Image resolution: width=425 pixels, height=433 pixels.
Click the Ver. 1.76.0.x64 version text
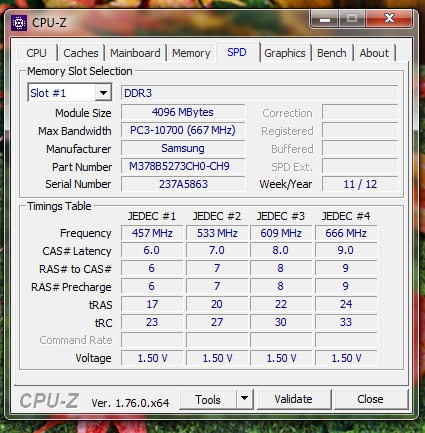point(130,403)
